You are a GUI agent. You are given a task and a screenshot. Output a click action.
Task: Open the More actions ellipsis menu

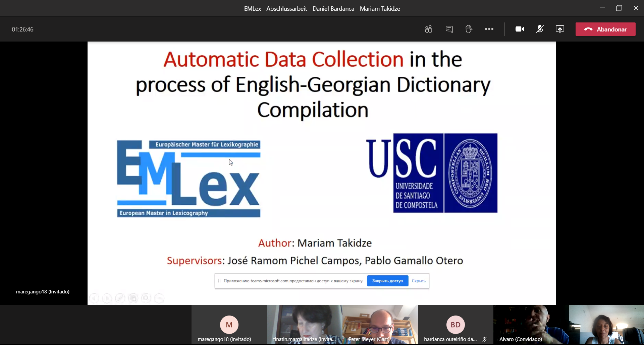(489, 29)
